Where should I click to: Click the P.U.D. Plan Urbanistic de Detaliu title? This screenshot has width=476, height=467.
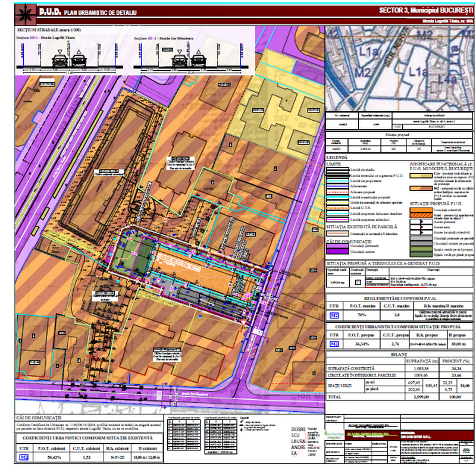coord(87,12)
